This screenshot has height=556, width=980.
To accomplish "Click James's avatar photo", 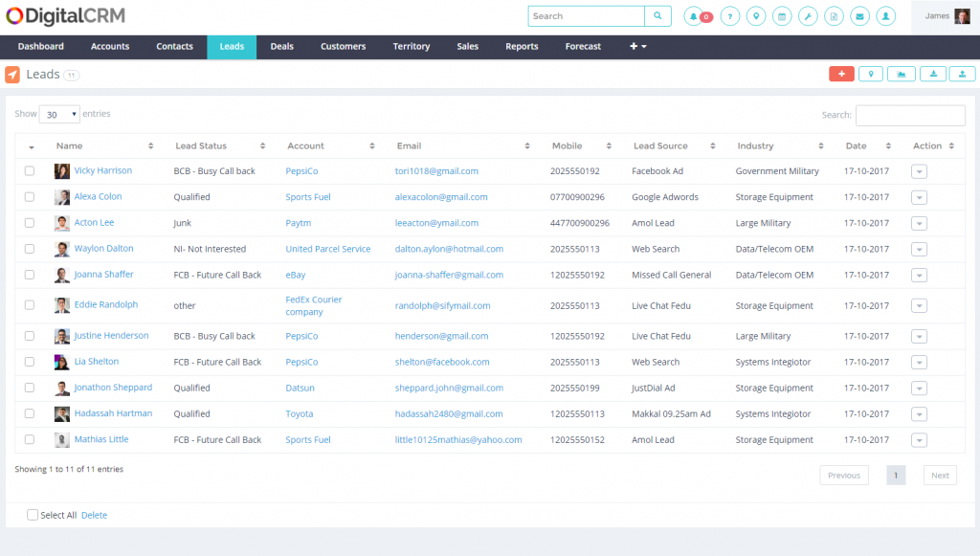I will [963, 16].
